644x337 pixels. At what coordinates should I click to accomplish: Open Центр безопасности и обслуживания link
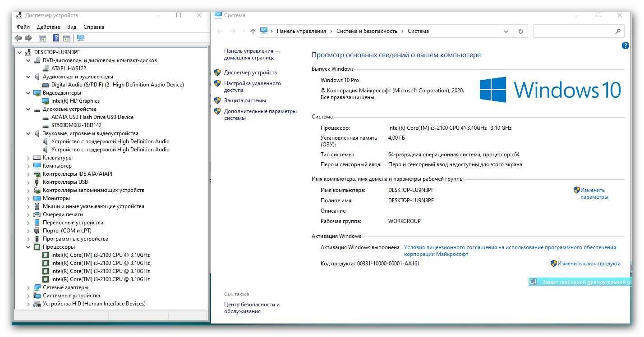252,308
